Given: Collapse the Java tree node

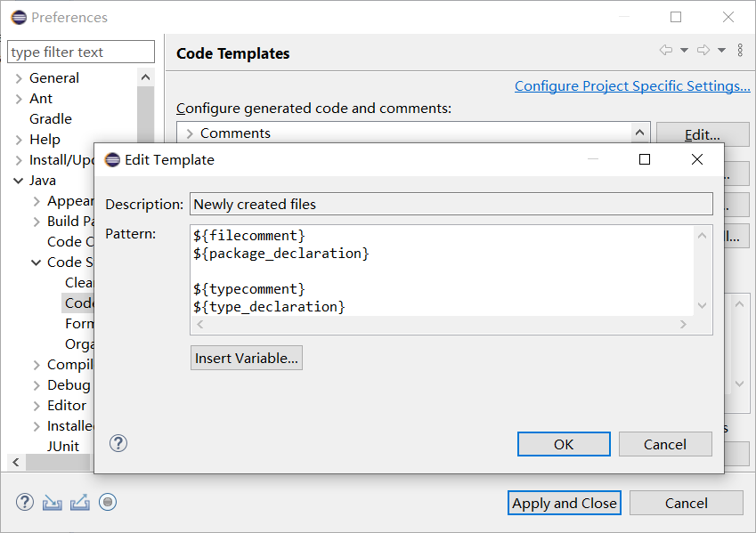Looking at the screenshot, I should tap(19, 181).
